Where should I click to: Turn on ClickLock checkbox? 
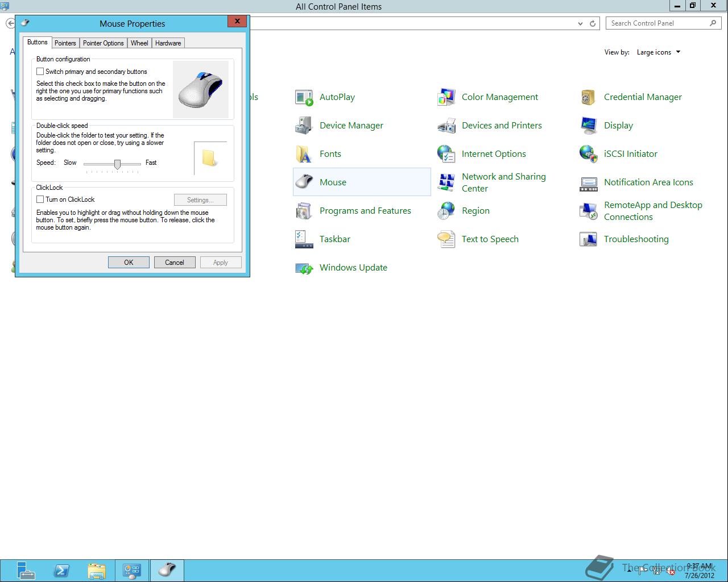[x=40, y=199]
